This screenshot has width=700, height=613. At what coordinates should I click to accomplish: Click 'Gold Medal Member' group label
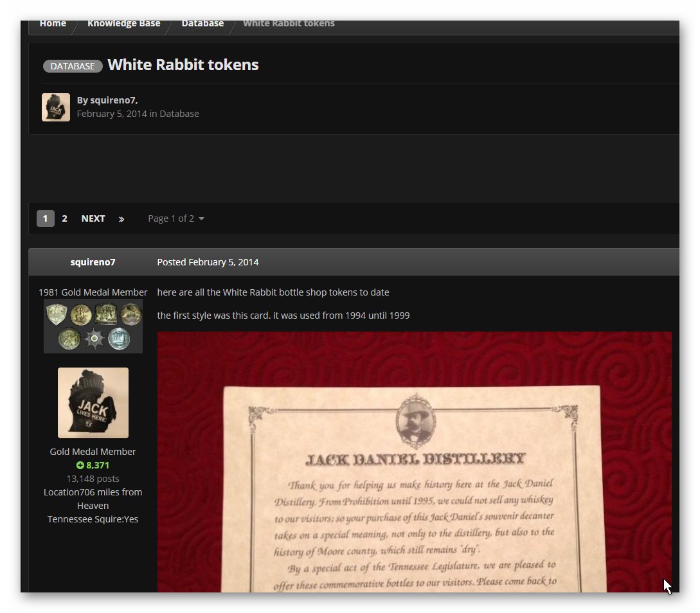point(93,452)
